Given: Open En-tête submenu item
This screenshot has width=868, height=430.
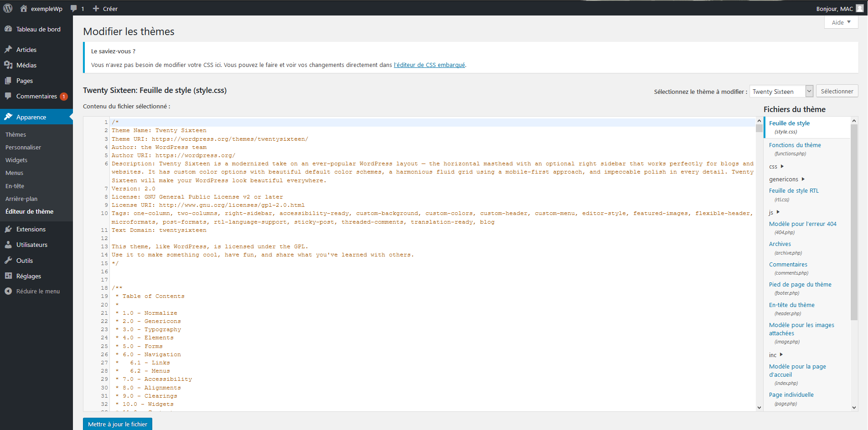Looking at the screenshot, I should 15,186.
